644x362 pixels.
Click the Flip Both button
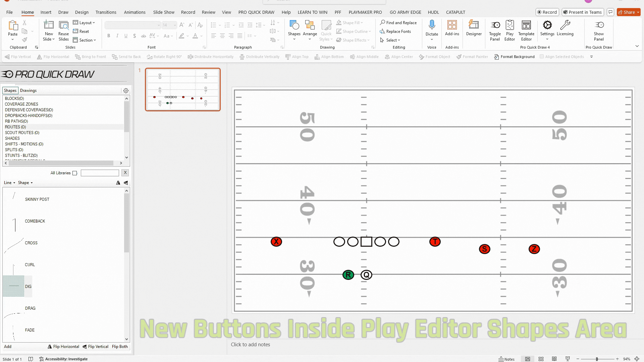point(120,347)
